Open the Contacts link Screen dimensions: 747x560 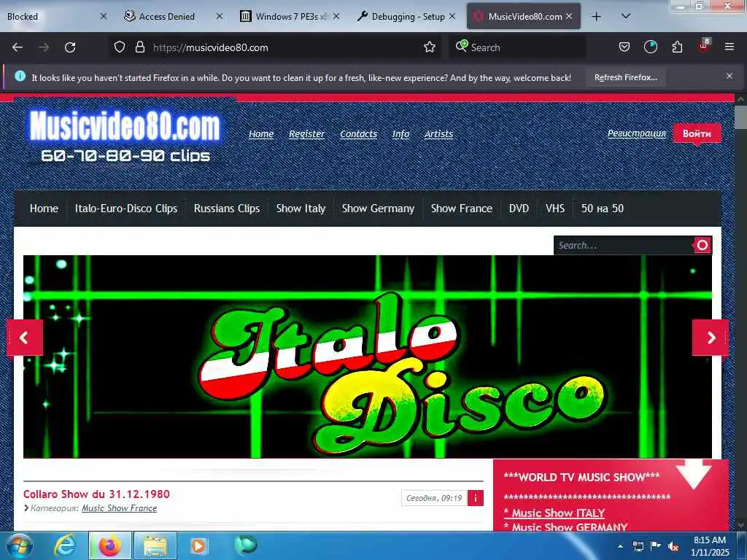pyautogui.click(x=358, y=134)
